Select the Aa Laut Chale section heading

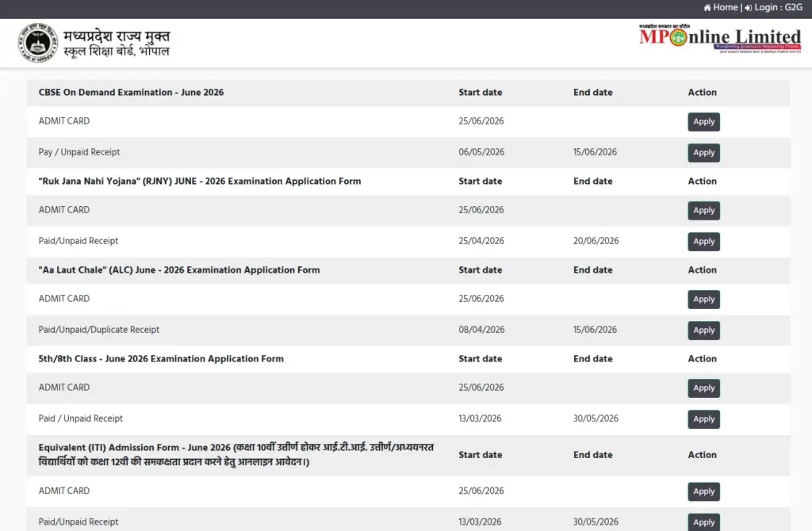(x=179, y=269)
